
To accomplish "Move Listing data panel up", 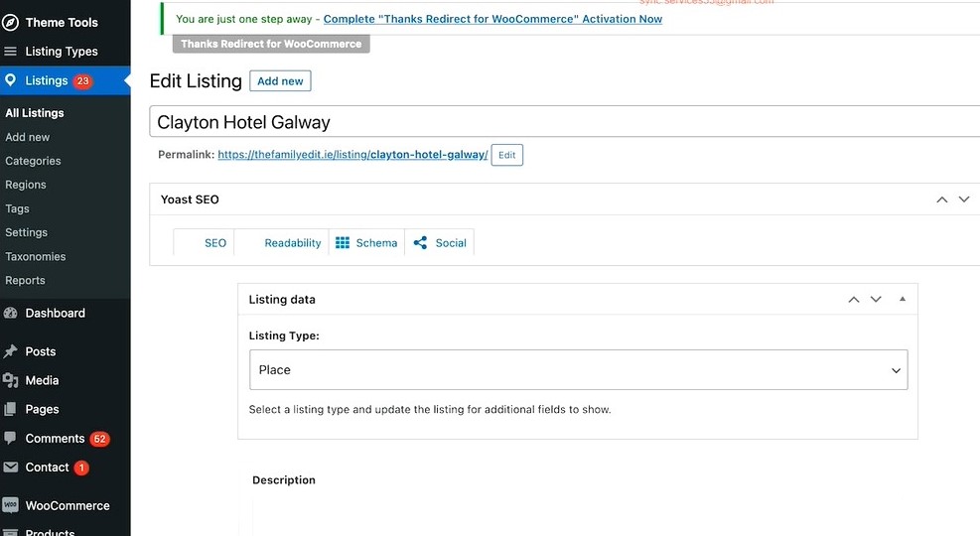I will point(853,300).
